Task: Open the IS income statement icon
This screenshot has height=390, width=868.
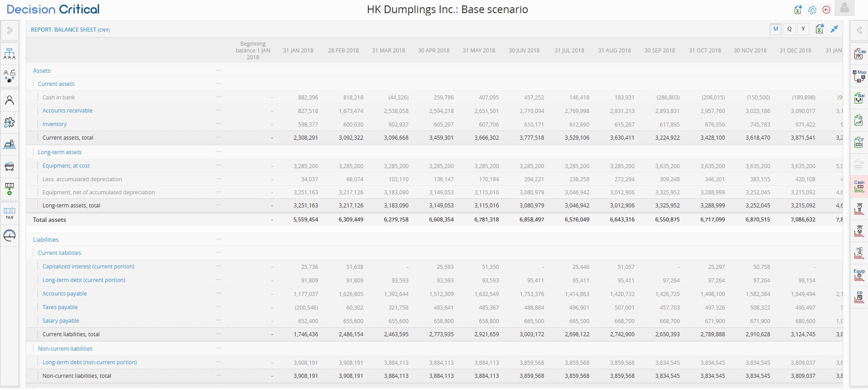Action: (x=859, y=120)
